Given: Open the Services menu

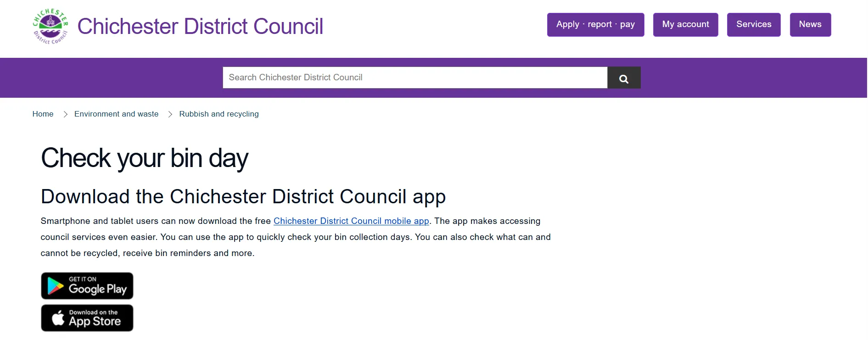Looking at the screenshot, I should click(x=754, y=24).
